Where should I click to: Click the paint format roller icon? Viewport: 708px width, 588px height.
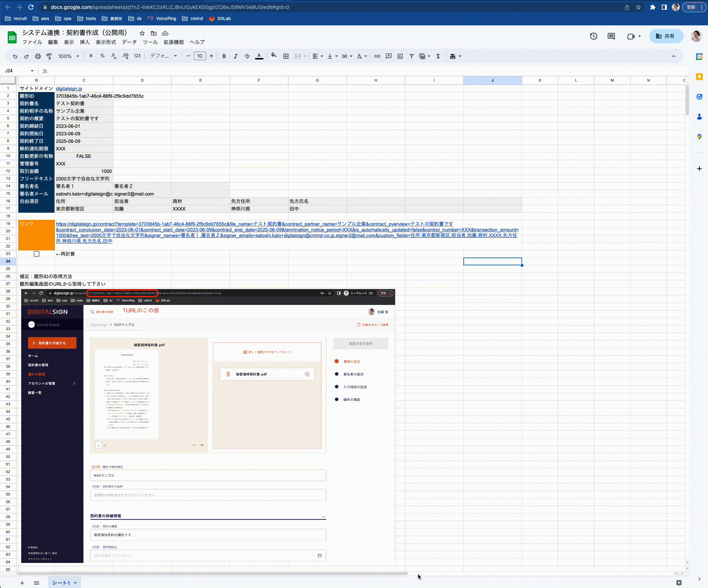pos(49,56)
